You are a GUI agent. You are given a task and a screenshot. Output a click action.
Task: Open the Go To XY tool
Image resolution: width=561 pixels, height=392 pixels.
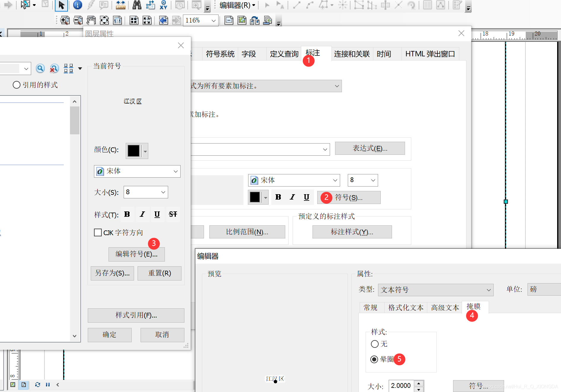point(163,5)
